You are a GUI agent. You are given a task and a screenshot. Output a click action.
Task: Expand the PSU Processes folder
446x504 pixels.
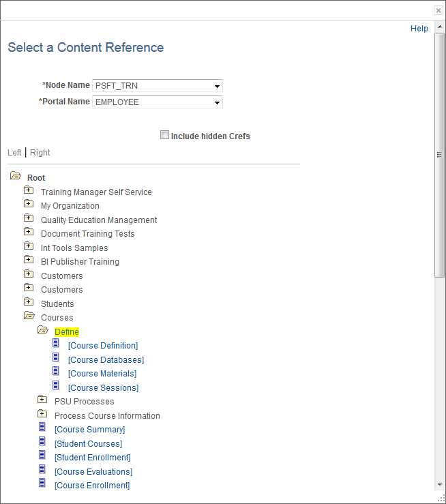[42, 400]
